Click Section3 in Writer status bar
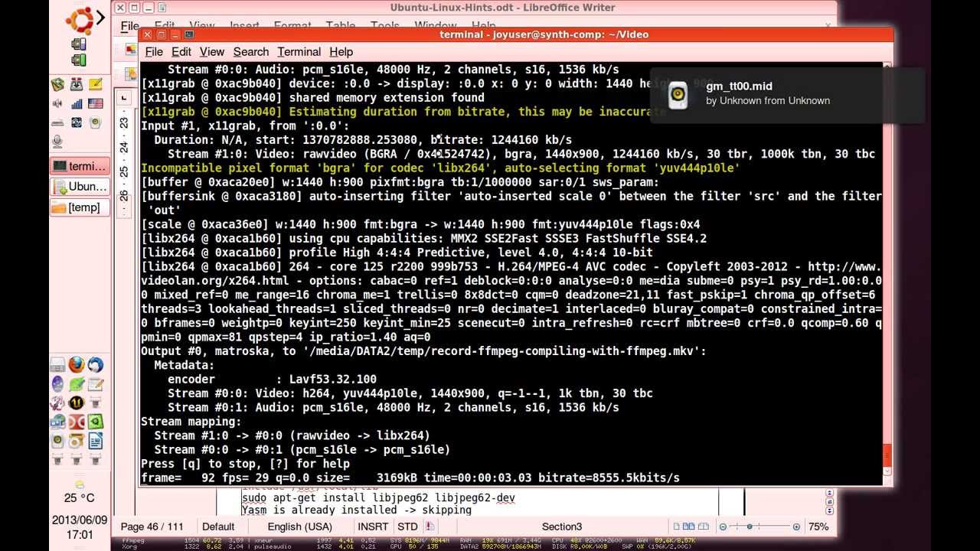The image size is (980, 551). click(562, 527)
